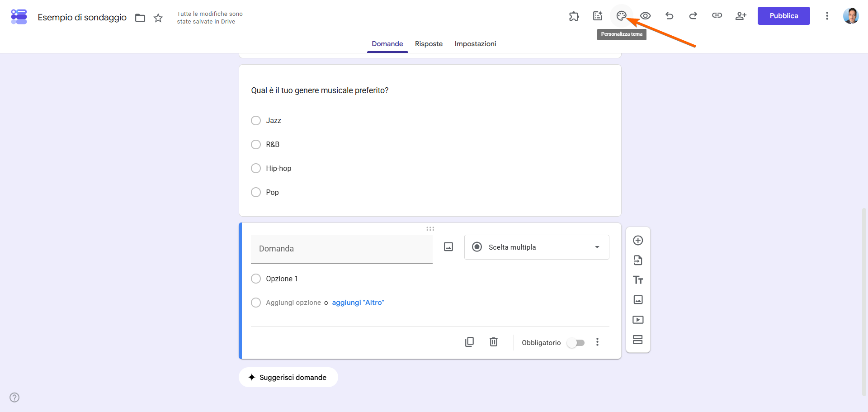868x412 pixels.
Task: Click the Jazz option label
Action: tap(274, 120)
